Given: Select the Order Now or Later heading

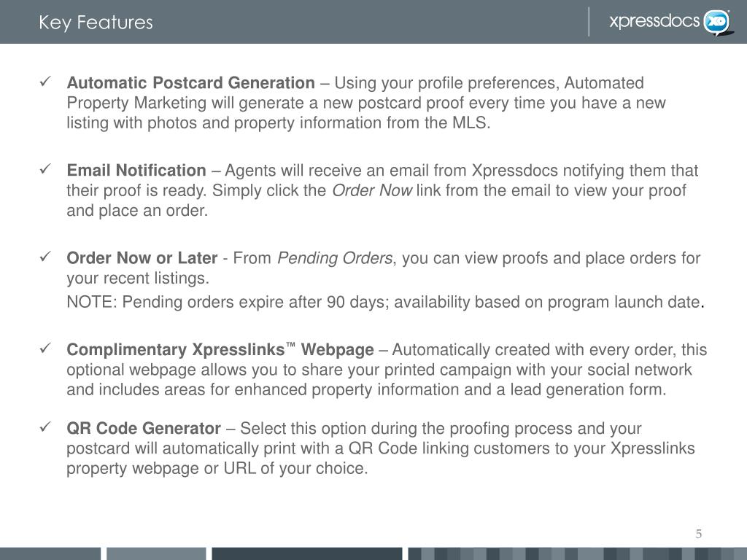Looking at the screenshot, I should 142,258.
